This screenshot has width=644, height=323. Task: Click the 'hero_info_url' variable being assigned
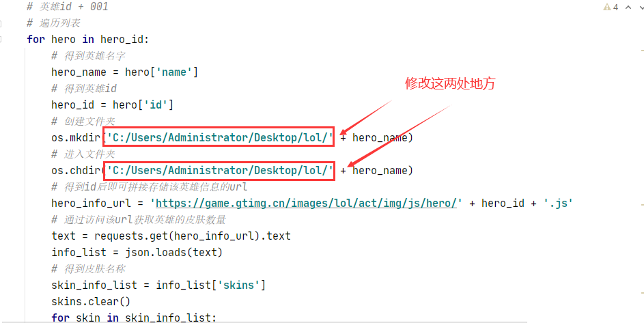point(92,203)
